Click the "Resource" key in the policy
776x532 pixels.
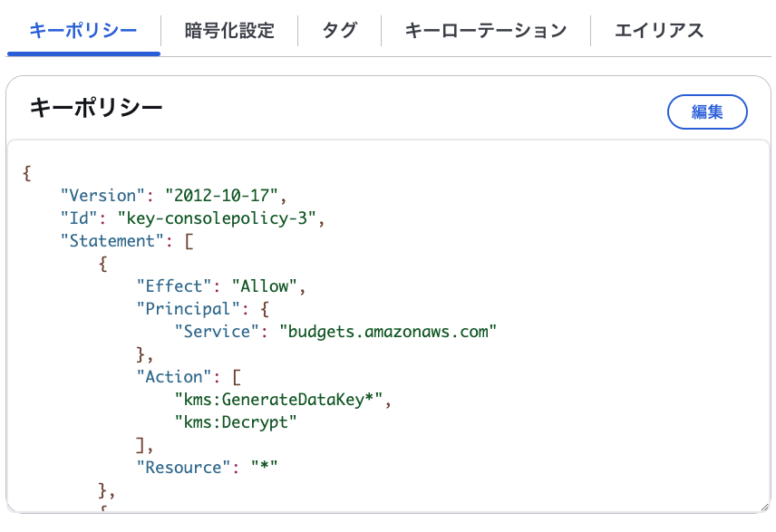click(x=183, y=467)
